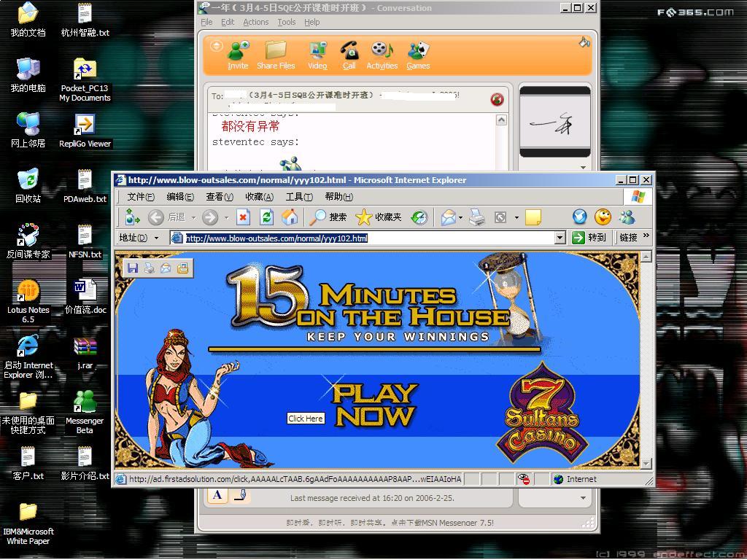747x560 pixels.
Task: Click the smiley face icon in IE toolbar
Action: click(603, 217)
